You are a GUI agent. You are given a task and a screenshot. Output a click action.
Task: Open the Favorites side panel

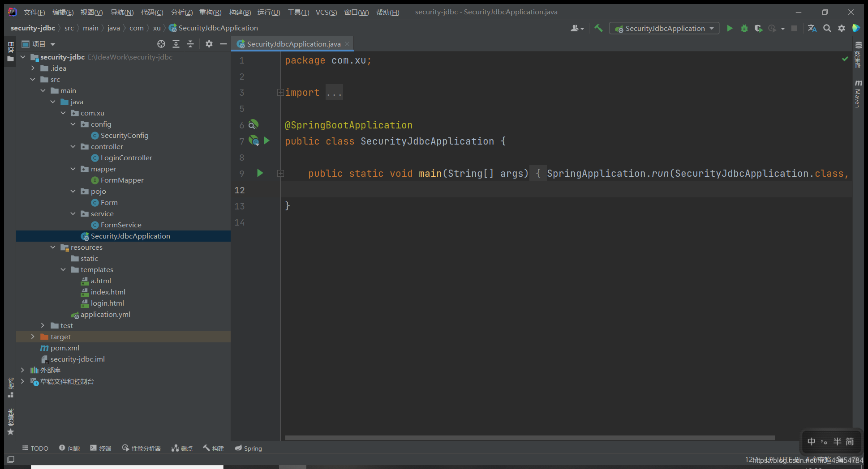(11, 422)
